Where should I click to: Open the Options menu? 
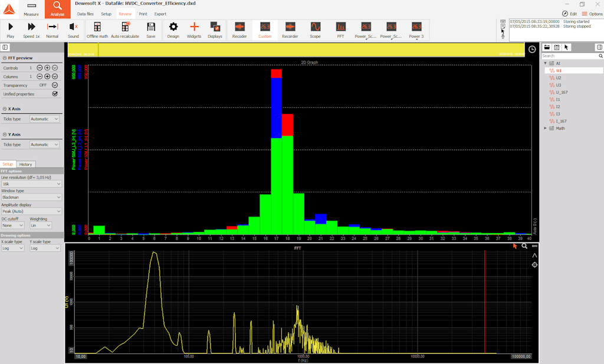point(592,14)
